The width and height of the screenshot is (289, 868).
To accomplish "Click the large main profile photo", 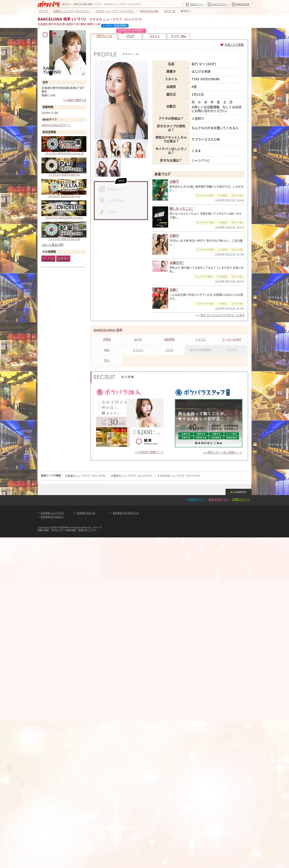I will 121,100.
